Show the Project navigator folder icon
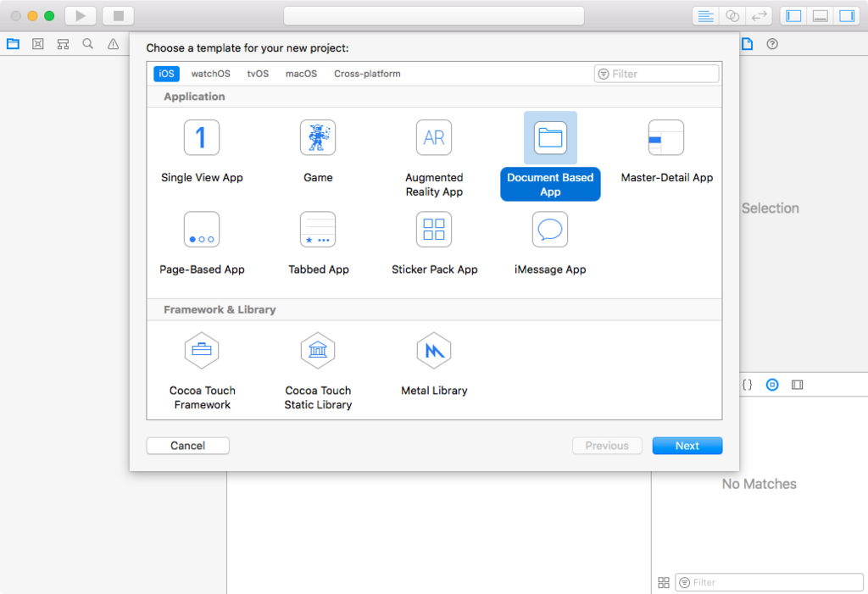The width and height of the screenshot is (868, 594). 14,44
